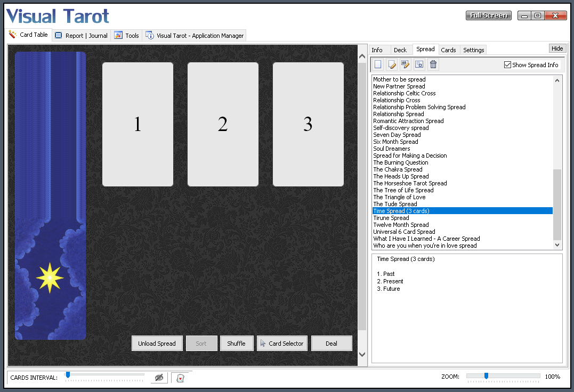Open the Settings panel tab
The image size is (574, 392).
coord(474,50)
